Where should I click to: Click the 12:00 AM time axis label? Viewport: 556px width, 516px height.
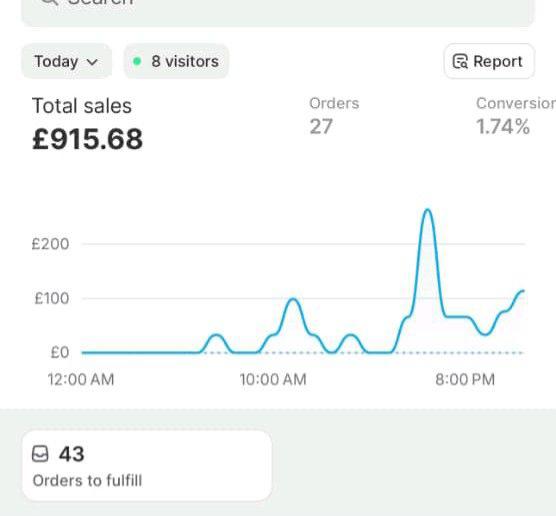click(x=81, y=379)
